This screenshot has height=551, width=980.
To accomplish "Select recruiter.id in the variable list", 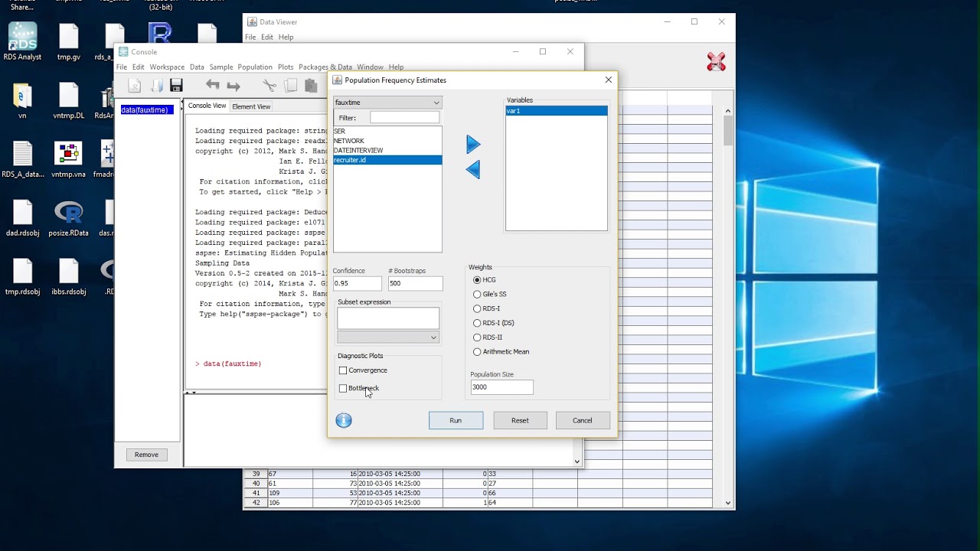I will click(x=387, y=160).
